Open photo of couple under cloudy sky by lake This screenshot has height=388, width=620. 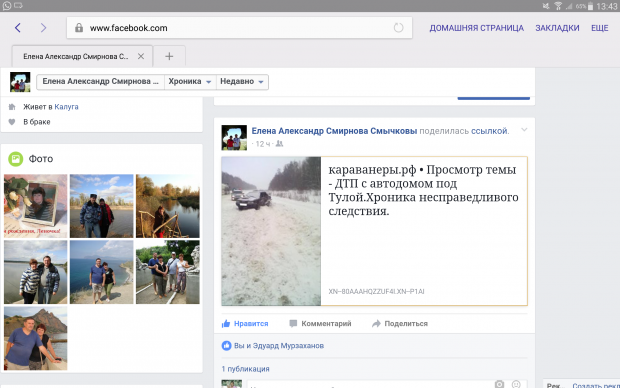point(102,206)
